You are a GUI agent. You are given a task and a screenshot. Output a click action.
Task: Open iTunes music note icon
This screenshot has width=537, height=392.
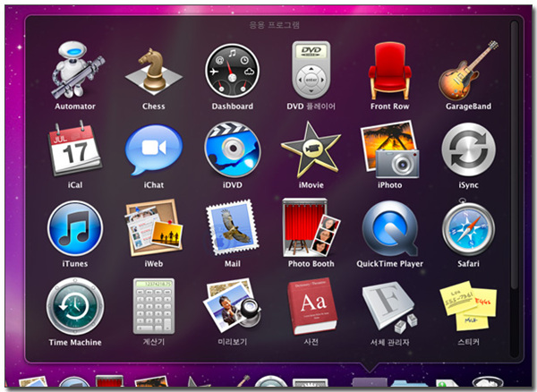75,228
